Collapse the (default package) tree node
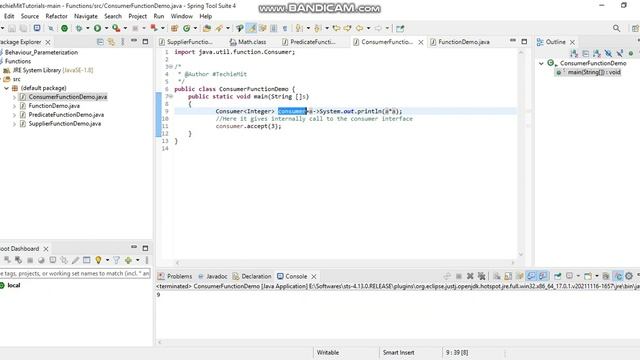Screen dimensions: 640x360 coord(7,88)
